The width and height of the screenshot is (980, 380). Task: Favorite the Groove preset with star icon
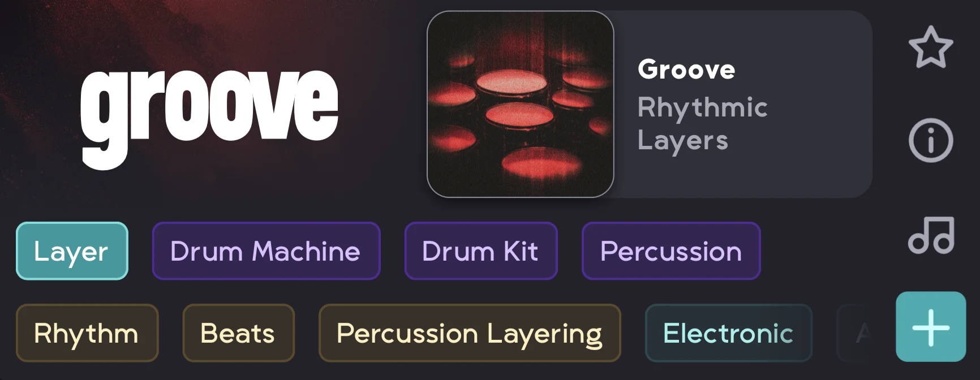pos(931,47)
